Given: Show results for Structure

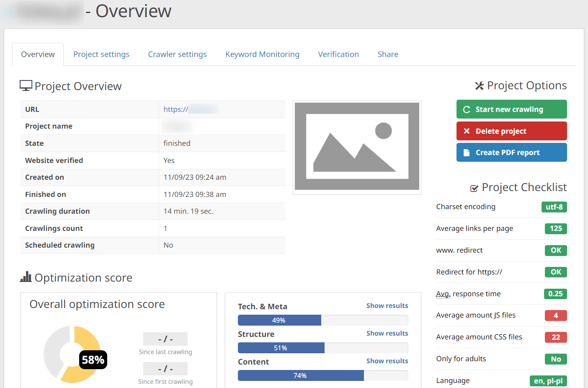Looking at the screenshot, I should (x=387, y=334).
